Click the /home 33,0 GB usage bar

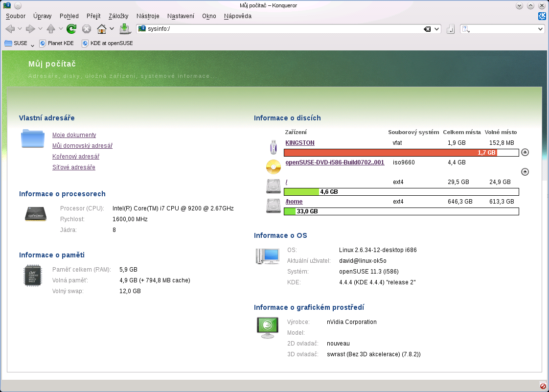click(401, 211)
